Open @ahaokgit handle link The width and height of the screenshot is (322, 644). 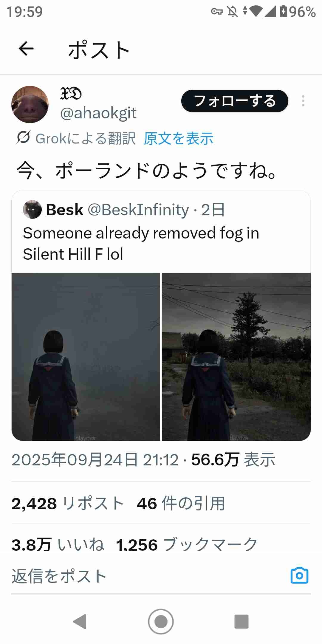(98, 113)
